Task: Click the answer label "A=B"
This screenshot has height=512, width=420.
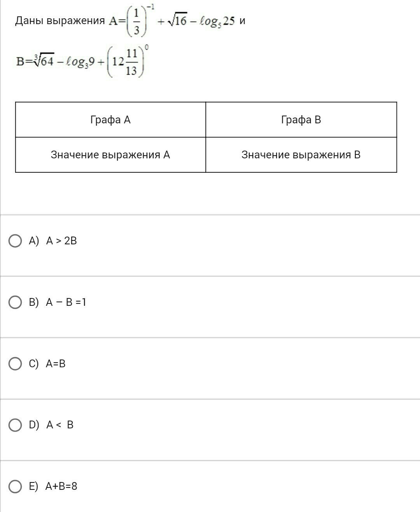Action: point(56,364)
